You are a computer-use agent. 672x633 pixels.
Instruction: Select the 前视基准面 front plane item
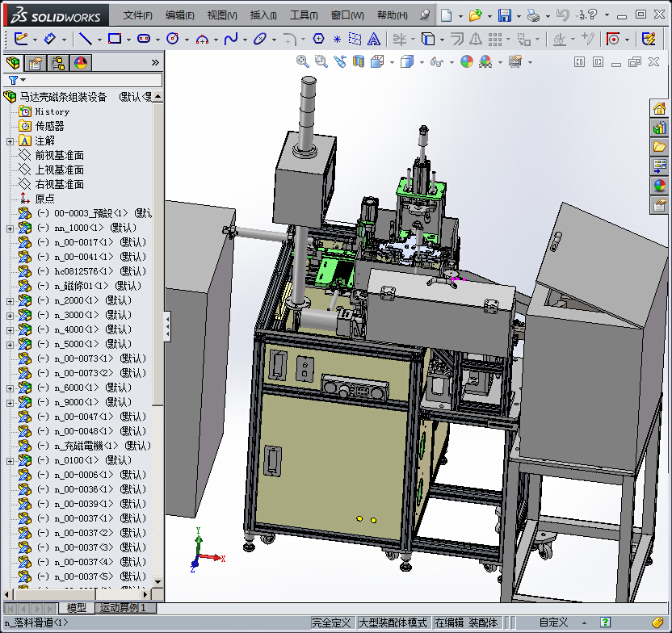[x=59, y=155]
